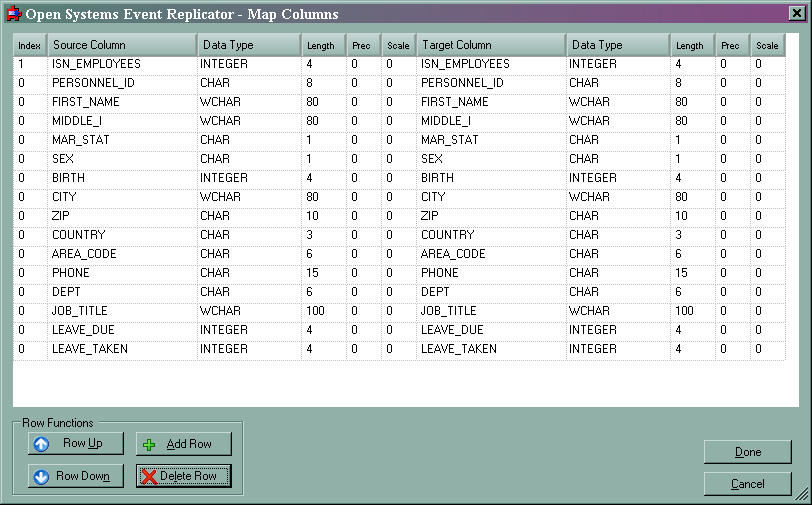812x505 pixels.
Task: Click target column MIDDLE_I
Action: pos(491,121)
